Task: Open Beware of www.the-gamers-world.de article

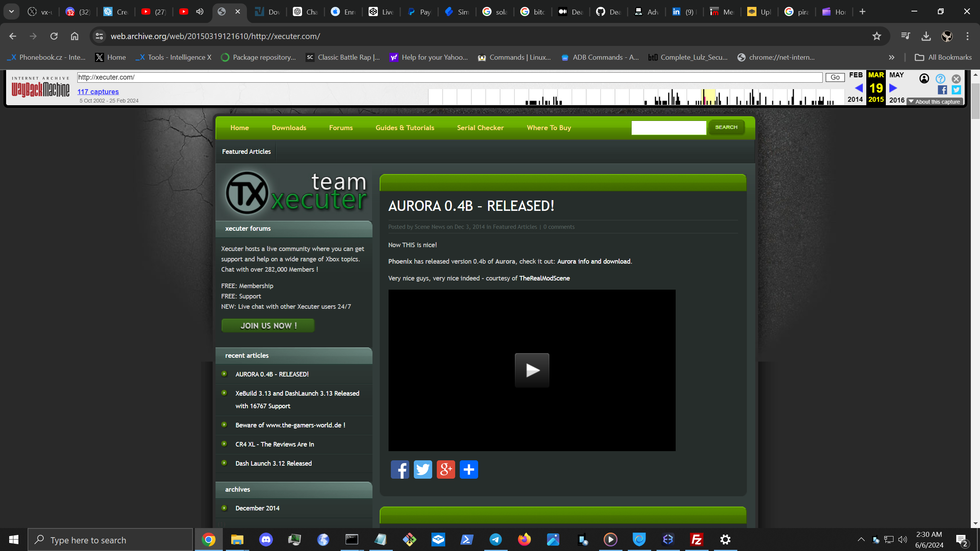Action: click(290, 425)
